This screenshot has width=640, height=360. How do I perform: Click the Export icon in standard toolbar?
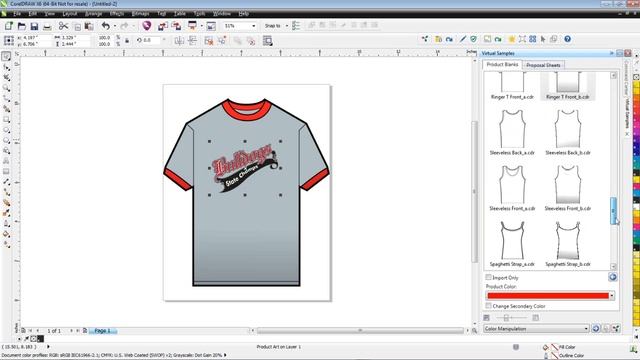tap(176, 26)
